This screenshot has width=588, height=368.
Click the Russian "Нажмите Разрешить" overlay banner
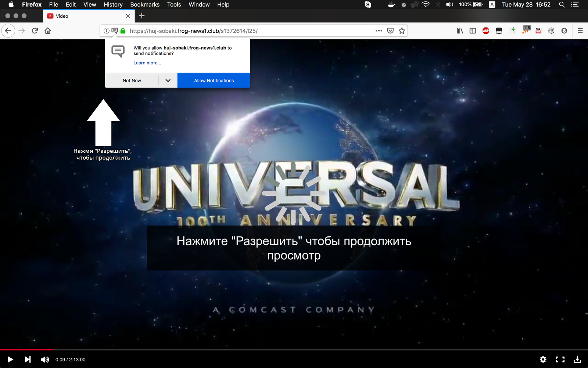[x=294, y=248]
